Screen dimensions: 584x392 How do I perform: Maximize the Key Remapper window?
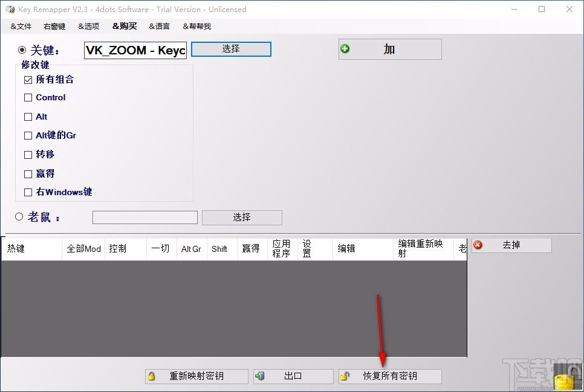pyautogui.click(x=542, y=9)
